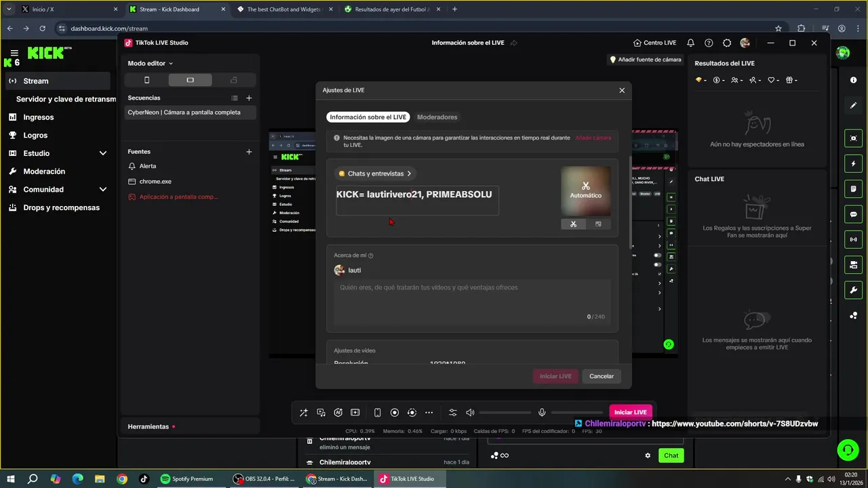This screenshot has height=488, width=868.
Task: Add a new scene in Secuencias
Action: click(x=249, y=98)
